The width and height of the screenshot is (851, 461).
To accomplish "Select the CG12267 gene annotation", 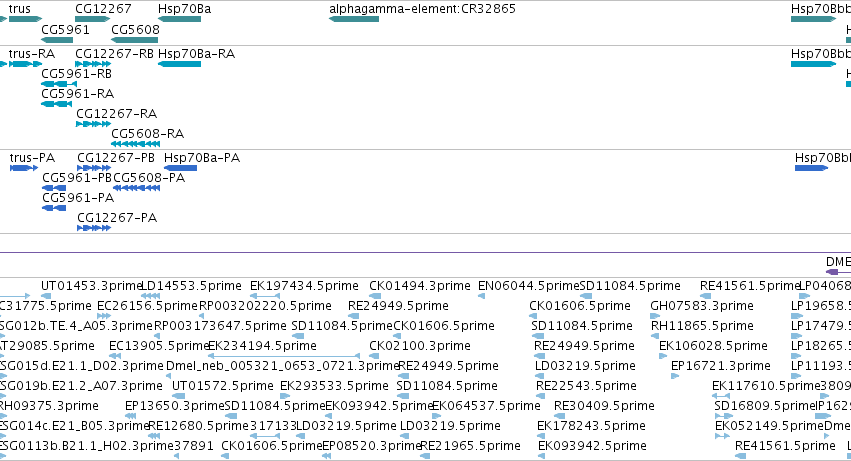I will pos(93,19).
